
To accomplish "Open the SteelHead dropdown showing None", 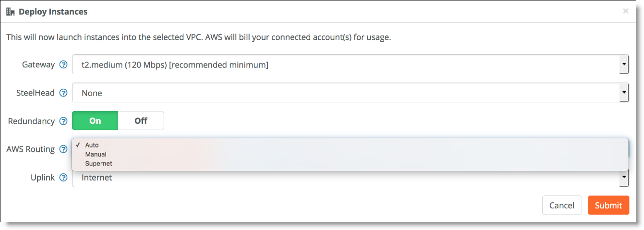I will (x=350, y=92).
